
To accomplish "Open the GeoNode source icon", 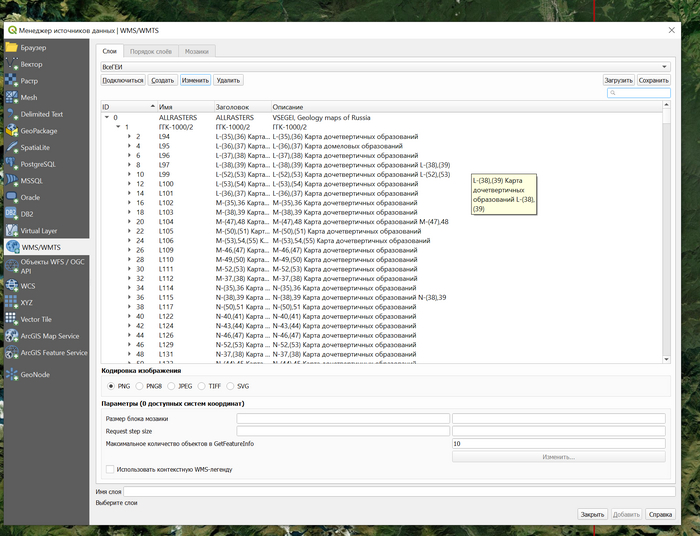I will tap(12, 375).
